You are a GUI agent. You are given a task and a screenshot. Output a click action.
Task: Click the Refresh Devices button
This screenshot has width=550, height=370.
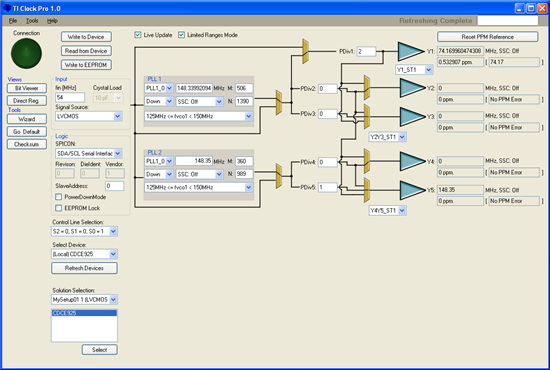[x=84, y=268]
